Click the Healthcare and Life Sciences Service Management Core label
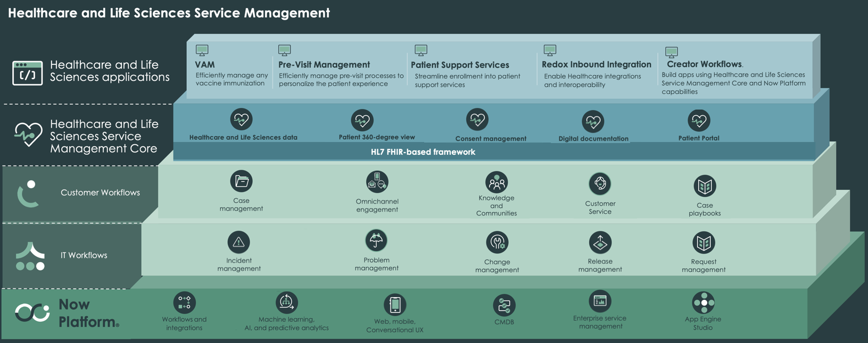This screenshot has height=343, width=868. [x=104, y=136]
